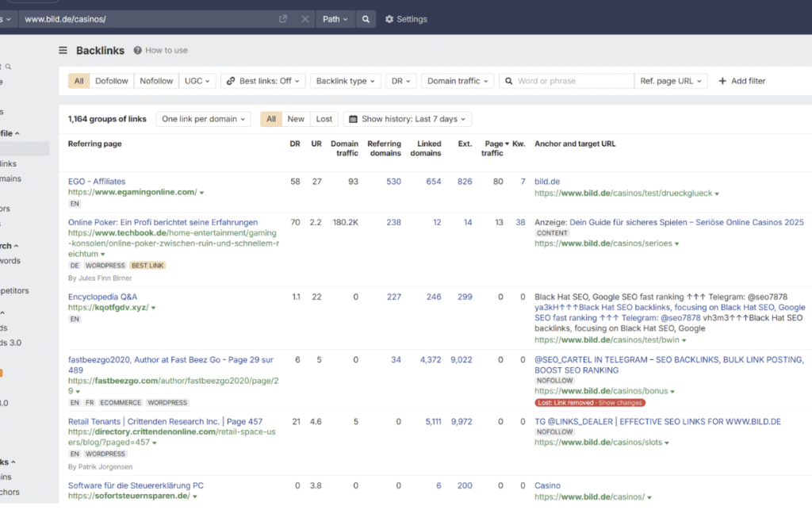Click the search magnifier button beside Path
The width and height of the screenshot is (812, 510).
pyautogui.click(x=366, y=19)
